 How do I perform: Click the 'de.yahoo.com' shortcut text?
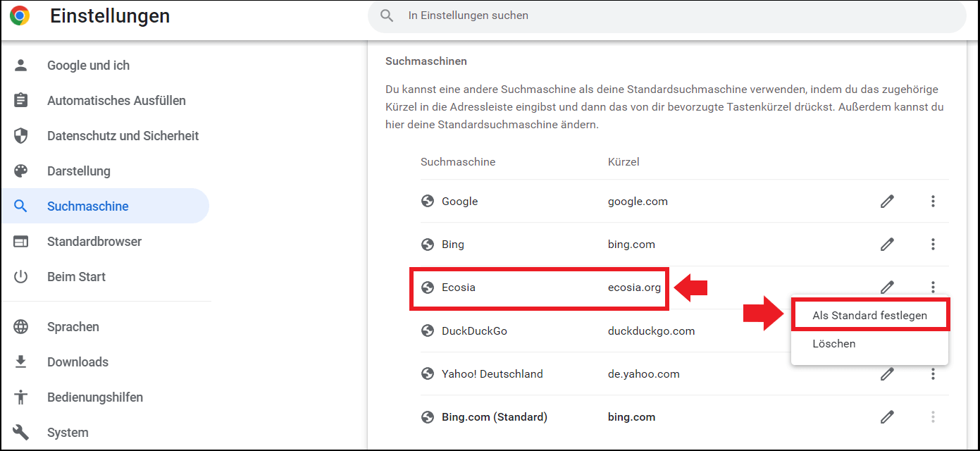[644, 374]
